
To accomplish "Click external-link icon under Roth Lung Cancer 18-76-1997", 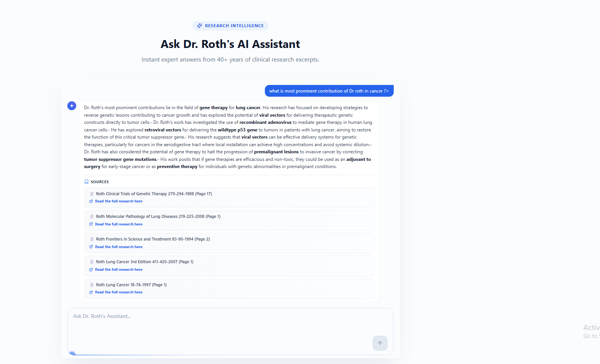I will click(x=91, y=292).
